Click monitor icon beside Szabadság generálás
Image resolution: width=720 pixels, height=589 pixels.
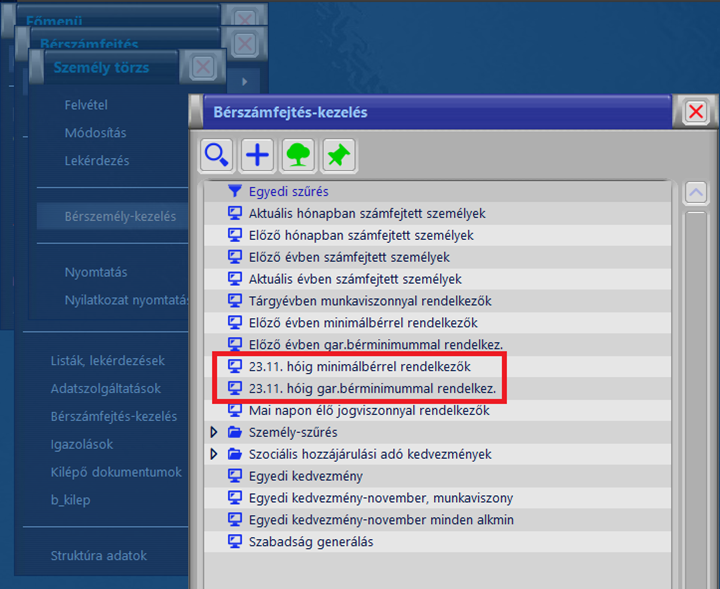coord(235,541)
